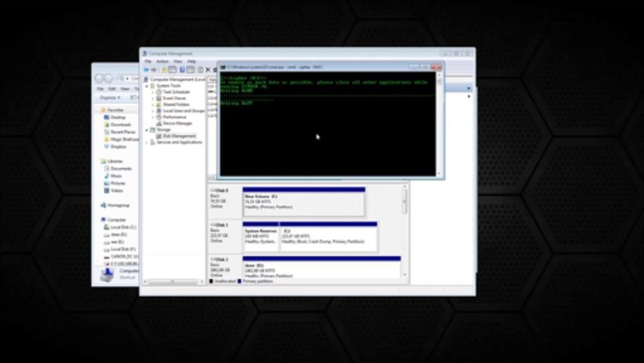Click the Device Manager icon
Viewport: 644px width, 363px height.
coord(159,124)
